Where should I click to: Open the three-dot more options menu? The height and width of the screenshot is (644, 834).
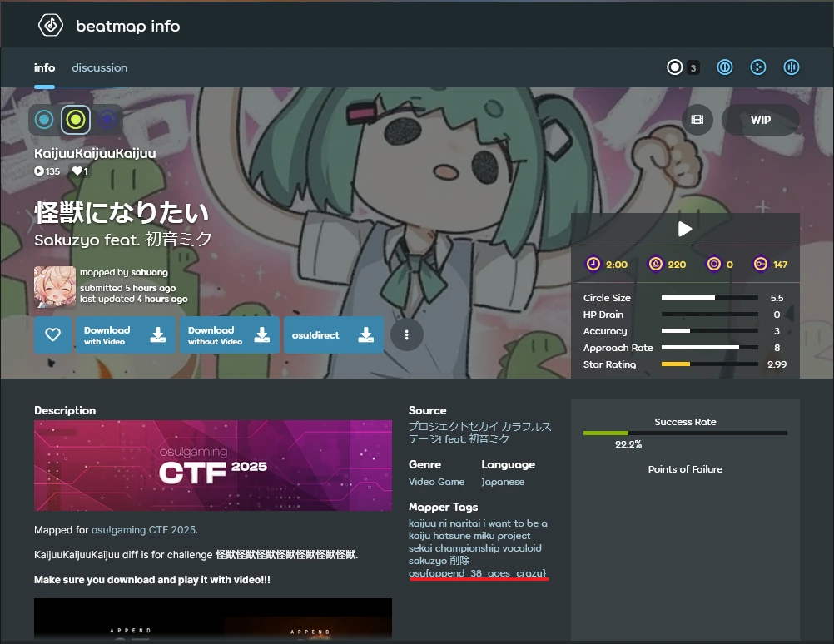(407, 334)
